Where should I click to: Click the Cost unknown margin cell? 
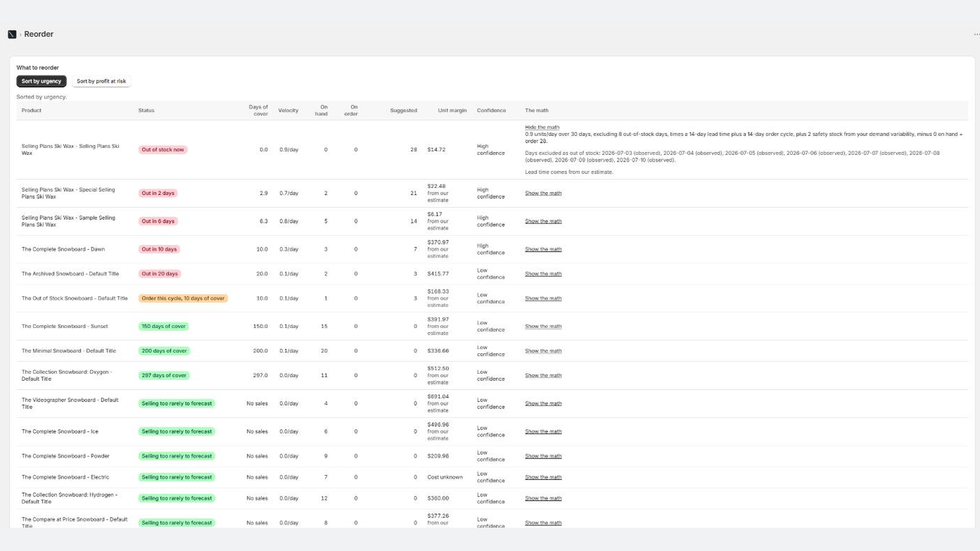coord(445,478)
